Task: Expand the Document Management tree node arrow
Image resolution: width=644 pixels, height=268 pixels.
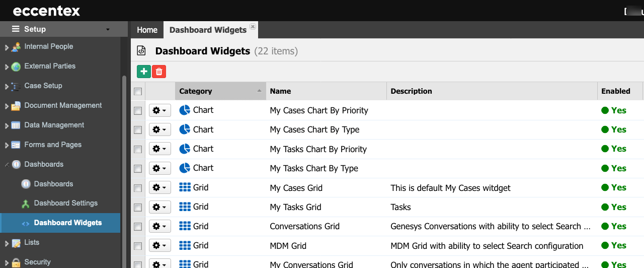Action: click(7, 106)
